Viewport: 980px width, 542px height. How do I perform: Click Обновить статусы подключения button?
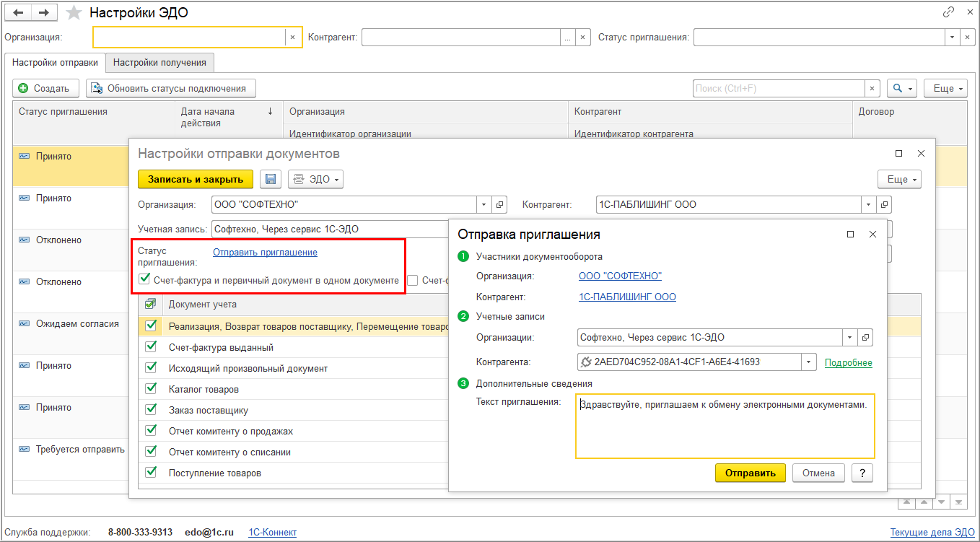[171, 89]
